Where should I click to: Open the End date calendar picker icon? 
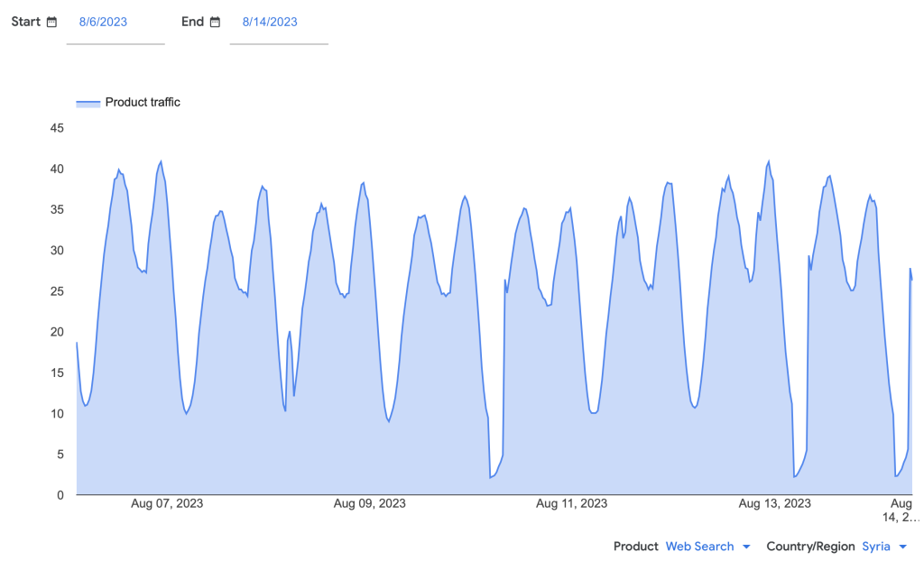(215, 22)
